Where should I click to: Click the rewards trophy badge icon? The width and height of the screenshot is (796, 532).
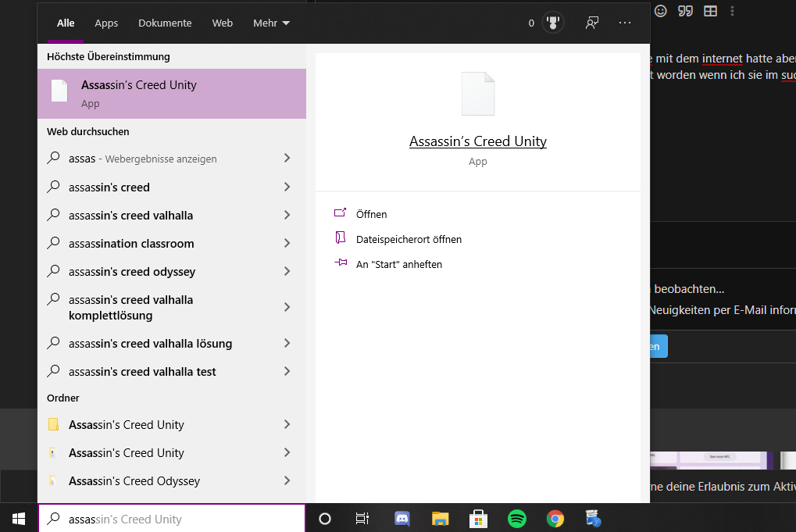[x=553, y=23]
